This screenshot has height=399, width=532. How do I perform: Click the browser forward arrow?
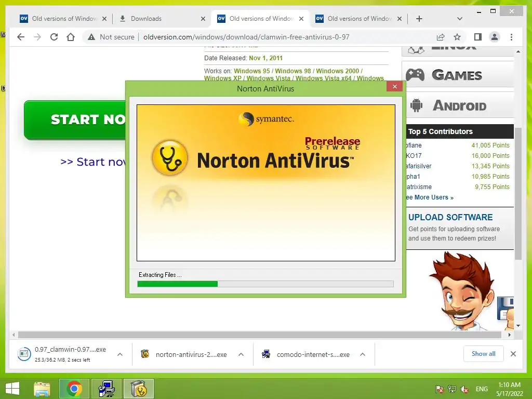coord(37,37)
